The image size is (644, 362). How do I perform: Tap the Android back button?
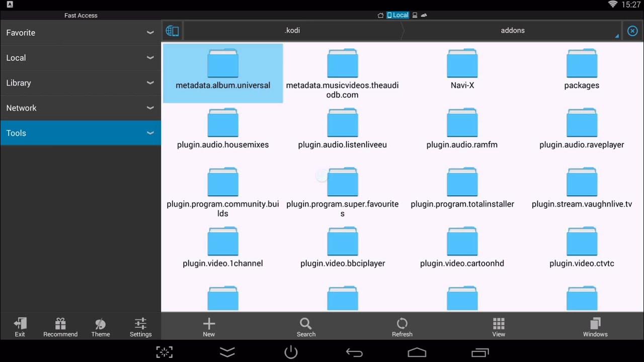tap(354, 352)
